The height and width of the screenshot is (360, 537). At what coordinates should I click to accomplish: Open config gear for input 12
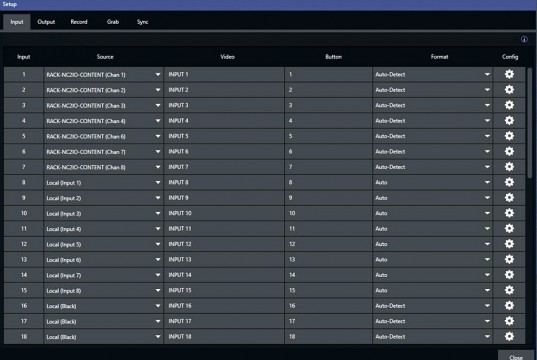(x=509, y=244)
